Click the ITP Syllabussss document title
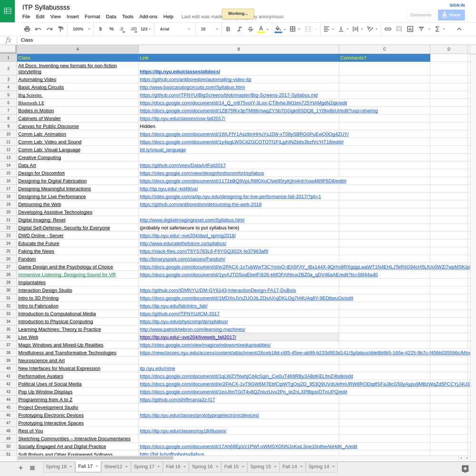The image size is (476, 476). click(x=46, y=7)
